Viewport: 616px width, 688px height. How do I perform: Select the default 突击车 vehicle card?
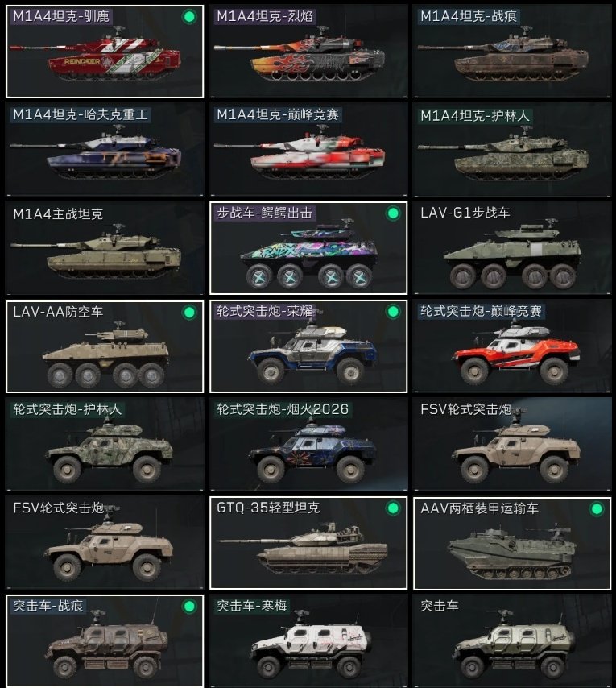point(512,641)
